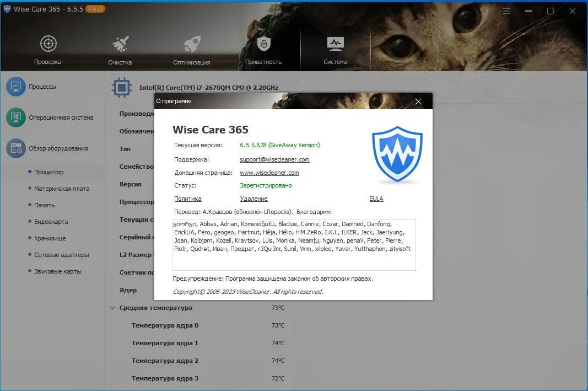Open the www.wisecleaner.com homepage link

pos(269,173)
